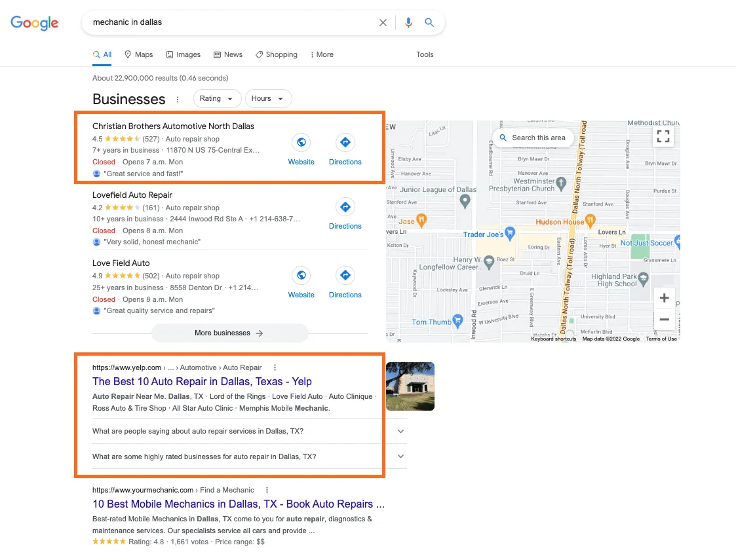Viewport: 736px width, 560px height.
Task: Select the All results tab
Action: click(102, 54)
